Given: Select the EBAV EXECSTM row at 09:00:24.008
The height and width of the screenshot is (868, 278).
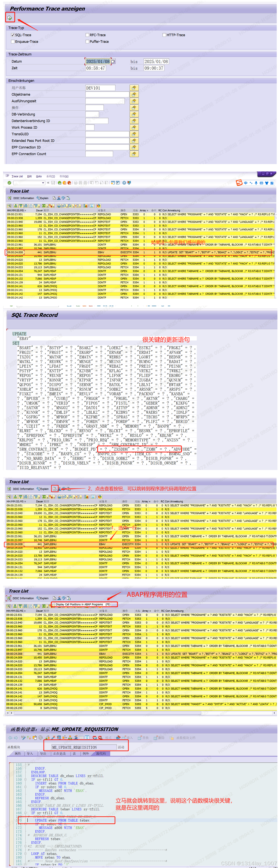Looking at the screenshot, I should click(x=141, y=252).
